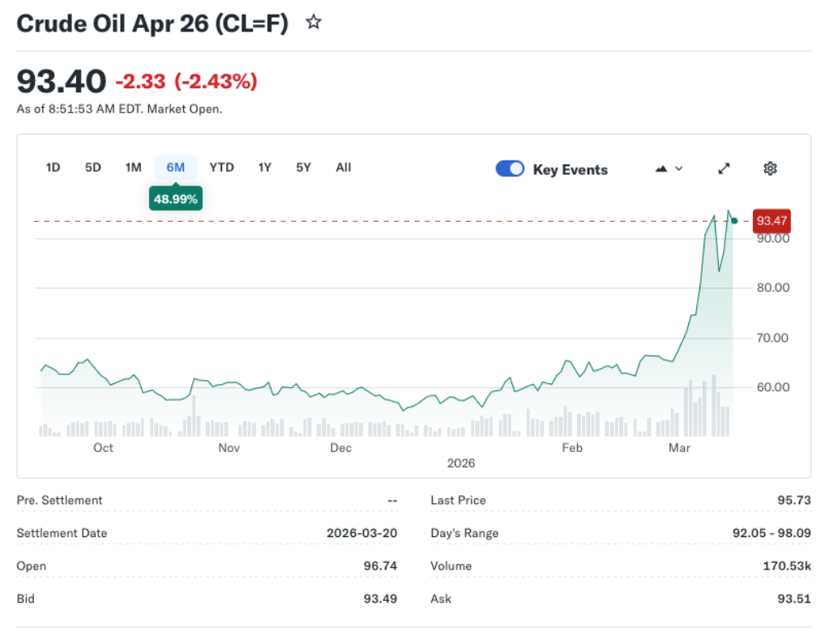The image size is (830, 644).
Task: Click the Mar label on time axis
Action: click(x=678, y=448)
